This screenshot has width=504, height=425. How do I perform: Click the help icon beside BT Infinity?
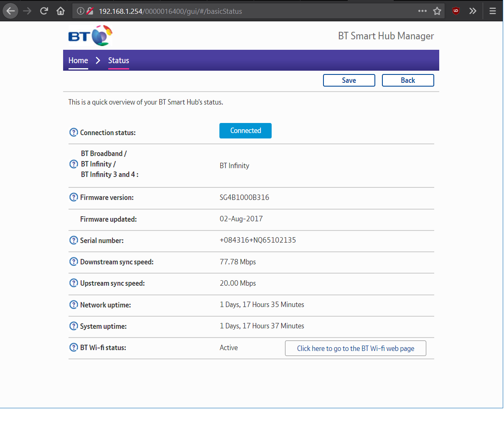[74, 164]
